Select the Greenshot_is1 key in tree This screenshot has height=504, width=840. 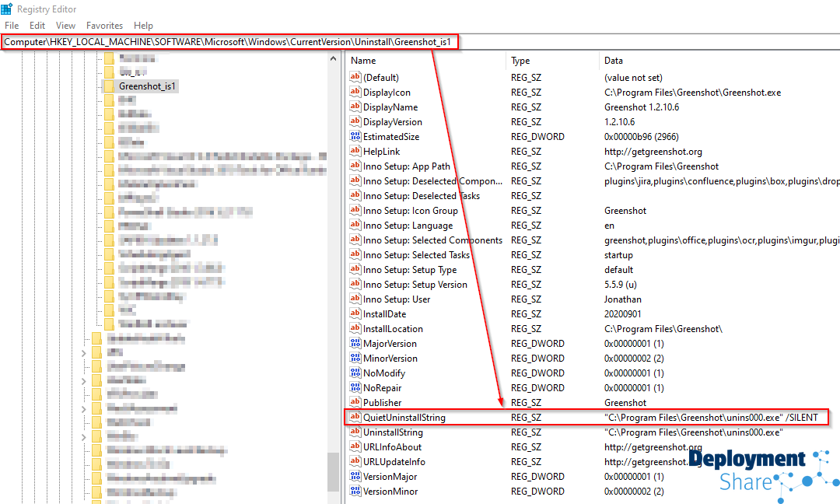pyautogui.click(x=147, y=86)
